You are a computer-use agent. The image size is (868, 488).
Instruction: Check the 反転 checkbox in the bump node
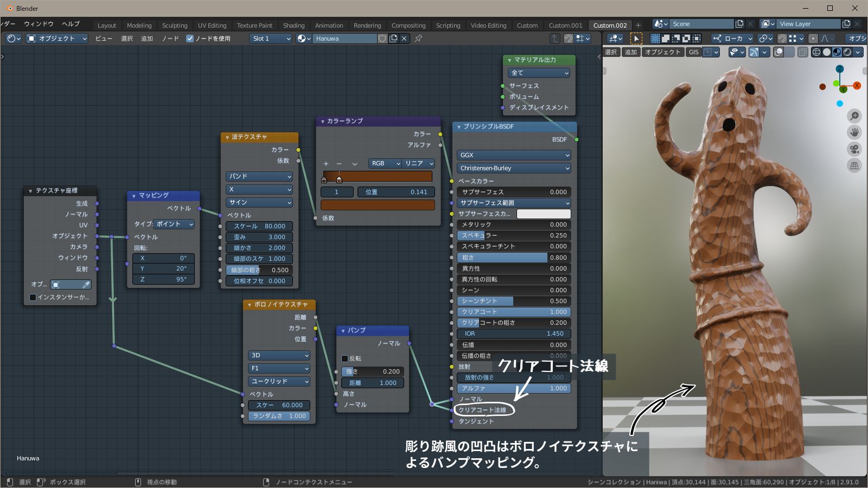coord(344,358)
